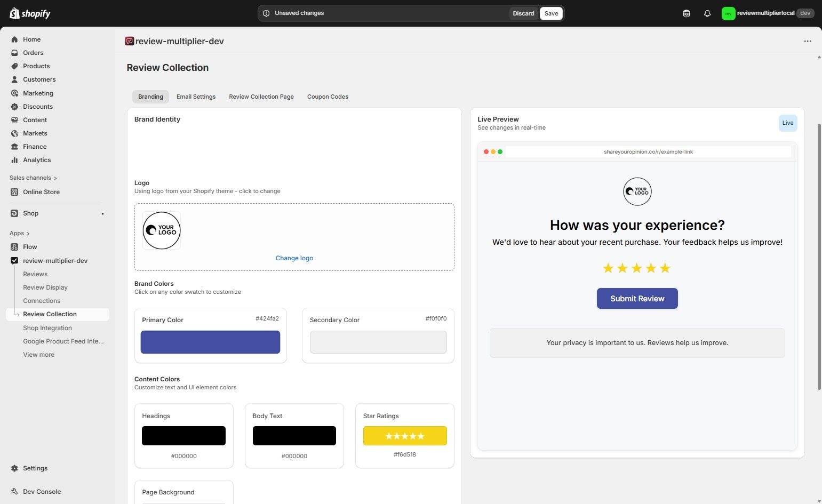Open the Flow app from the sidebar

(30, 246)
